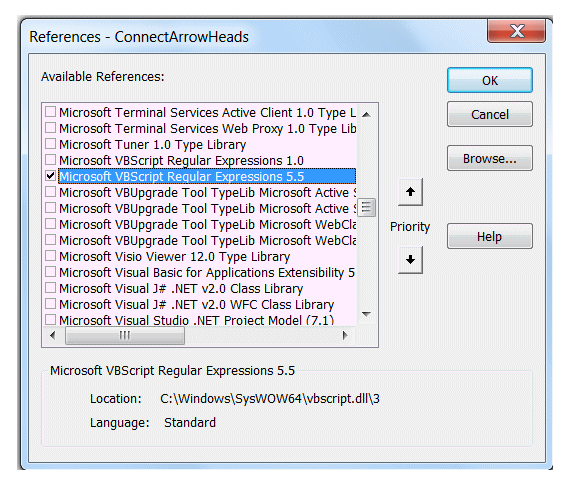Click the horizontal scroll left arrow
The height and width of the screenshot is (492, 575).
coord(53,335)
